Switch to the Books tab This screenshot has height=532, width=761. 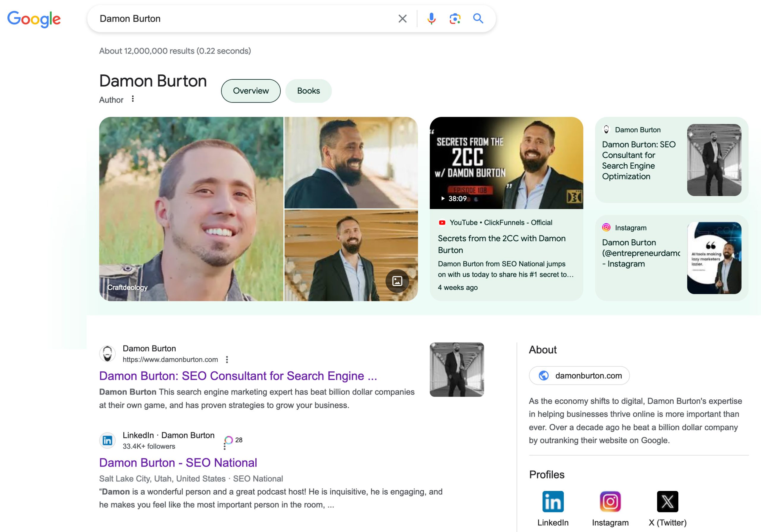[308, 91]
